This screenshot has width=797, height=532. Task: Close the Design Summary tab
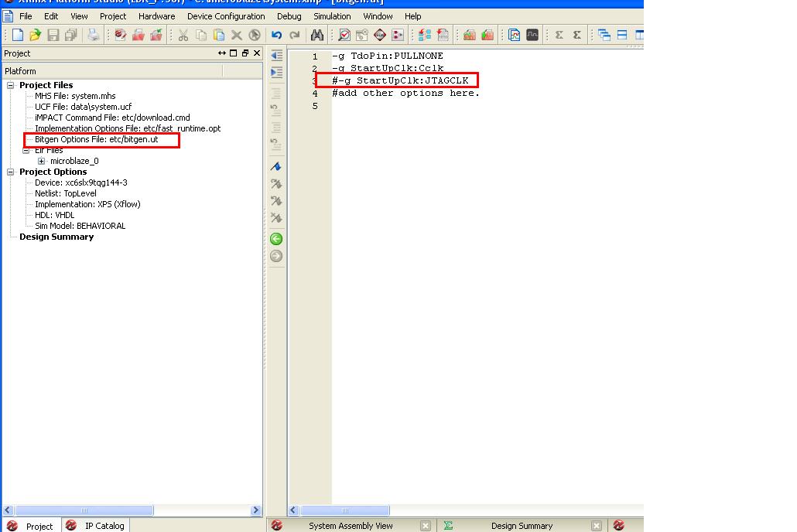(x=596, y=526)
